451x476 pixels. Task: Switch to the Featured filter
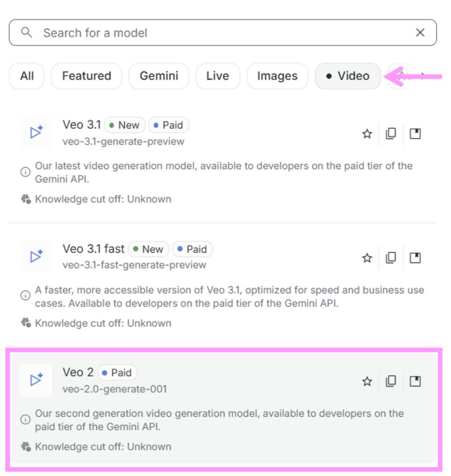click(x=86, y=76)
